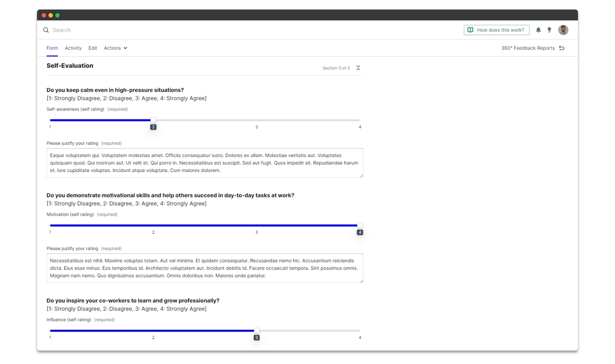Image resolution: width=615 pixels, height=364 pixels.
Task: Click the notification bell icon
Action: (x=538, y=30)
